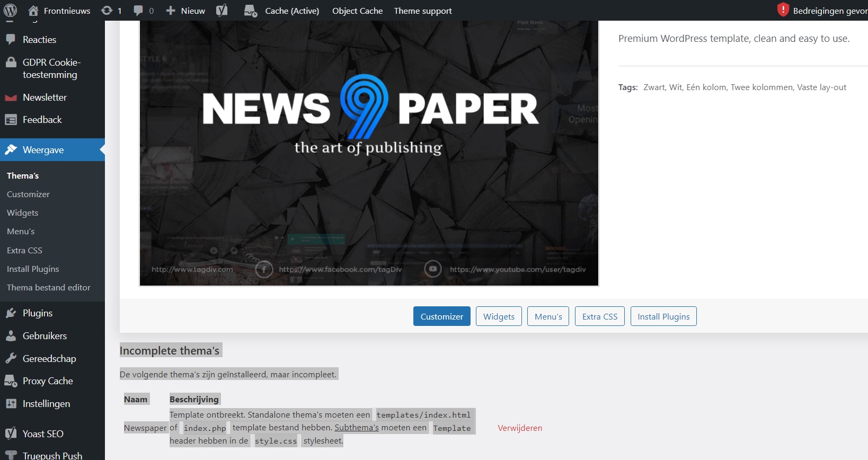
Task: Click the Gereedschap wrench icon
Action: pos(11,359)
